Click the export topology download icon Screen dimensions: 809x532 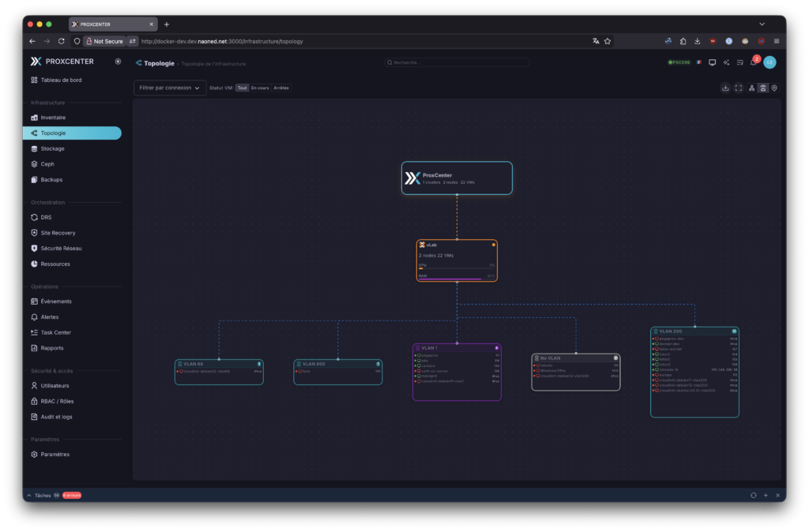(x=725, y=88)
